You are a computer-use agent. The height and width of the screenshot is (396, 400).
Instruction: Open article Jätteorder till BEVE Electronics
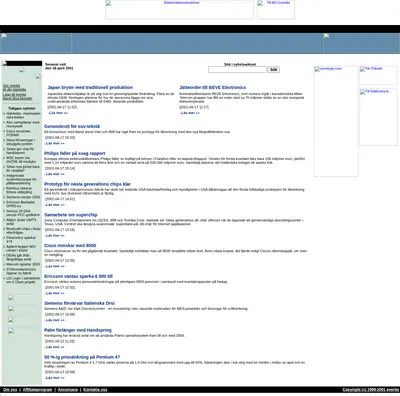coord(213,87)
